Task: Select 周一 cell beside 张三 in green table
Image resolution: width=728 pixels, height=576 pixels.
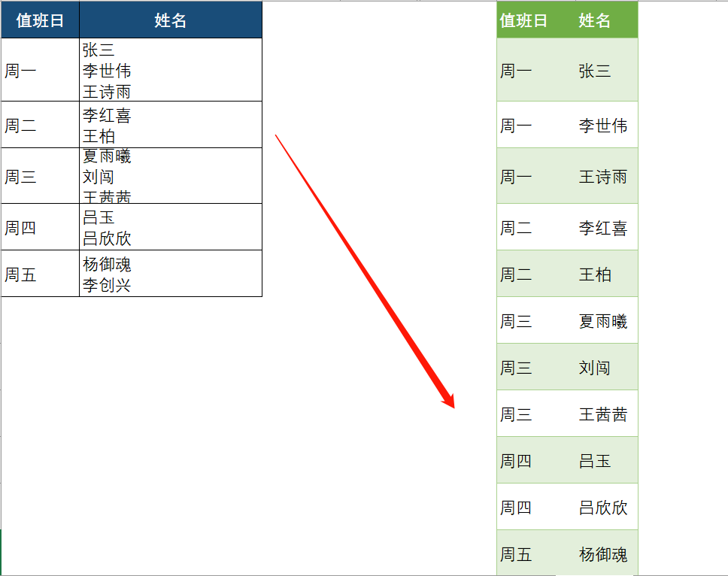Action: pyautogui.click(x=535, y=70)
